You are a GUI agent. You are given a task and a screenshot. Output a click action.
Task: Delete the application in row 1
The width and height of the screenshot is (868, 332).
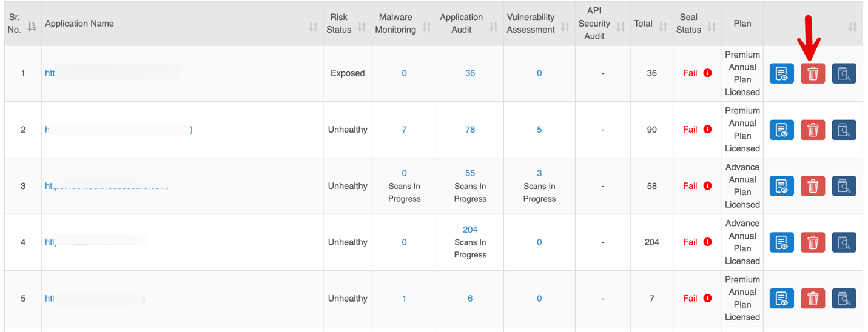click(812, 73)
